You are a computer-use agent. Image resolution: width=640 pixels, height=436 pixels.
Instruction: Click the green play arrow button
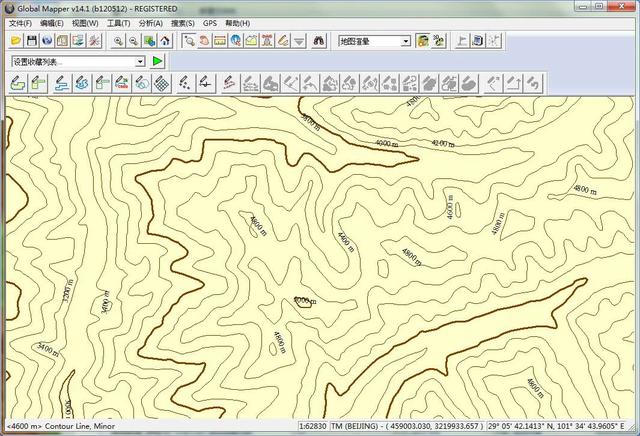click(157, 61)
